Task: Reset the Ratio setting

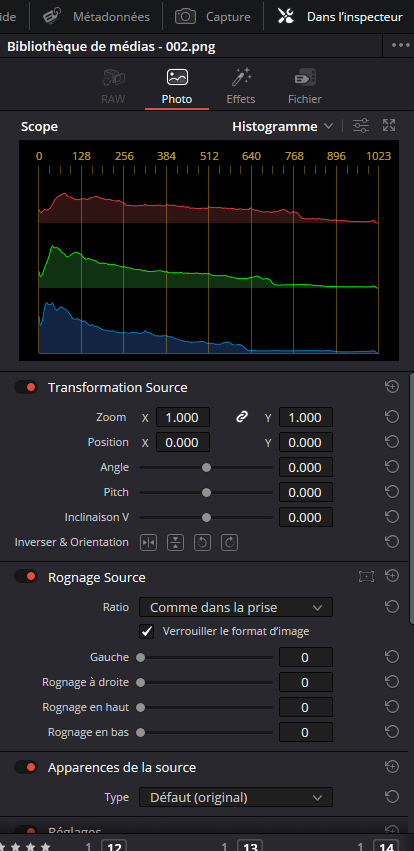Action: tap(392, 606)
